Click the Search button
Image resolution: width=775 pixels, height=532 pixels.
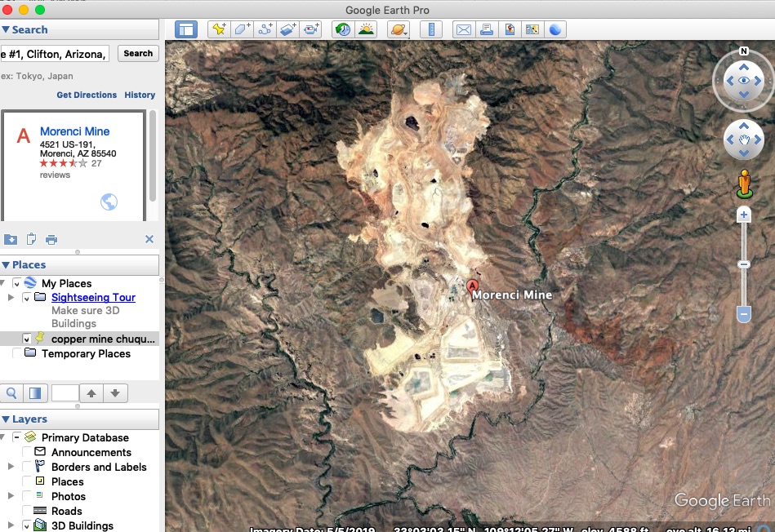tap(138, 54)
